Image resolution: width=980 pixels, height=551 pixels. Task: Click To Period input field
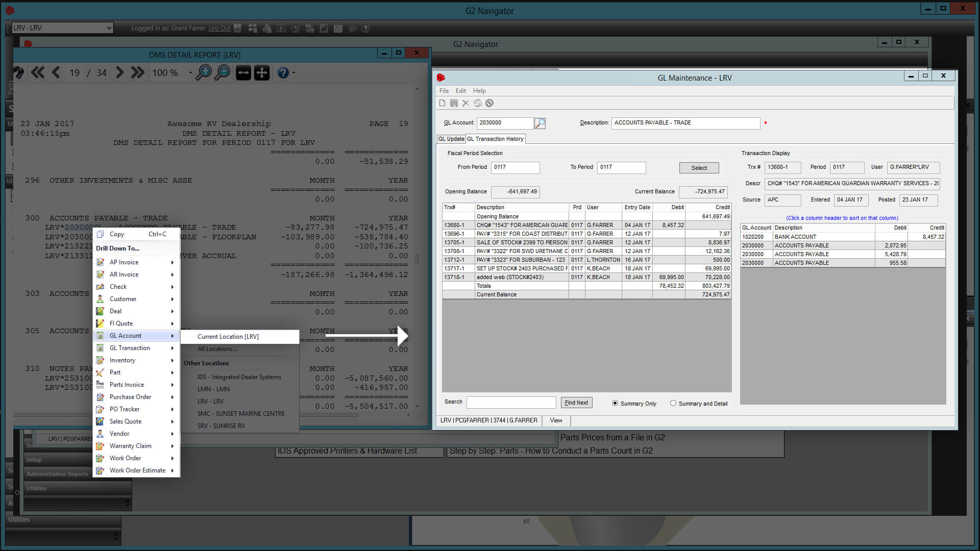click(x=621, y=167)
